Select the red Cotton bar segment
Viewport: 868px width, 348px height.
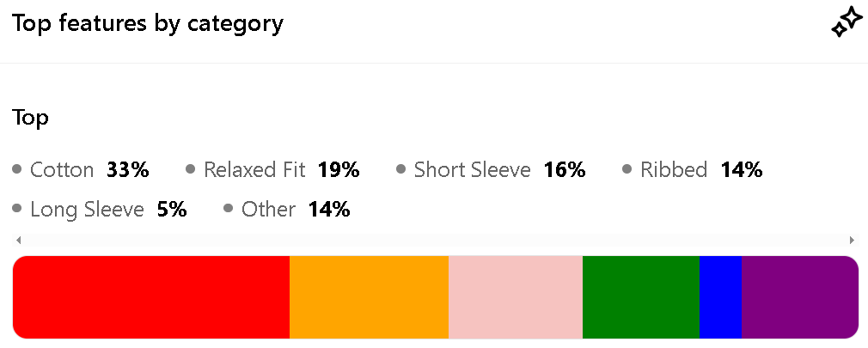(x=151, y=297)
